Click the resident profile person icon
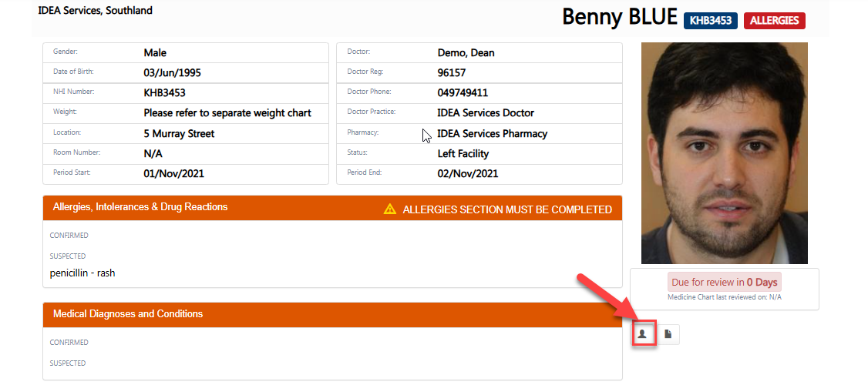Image resolution: width=868 pixels, height=385 pixels. coord(642,333)
